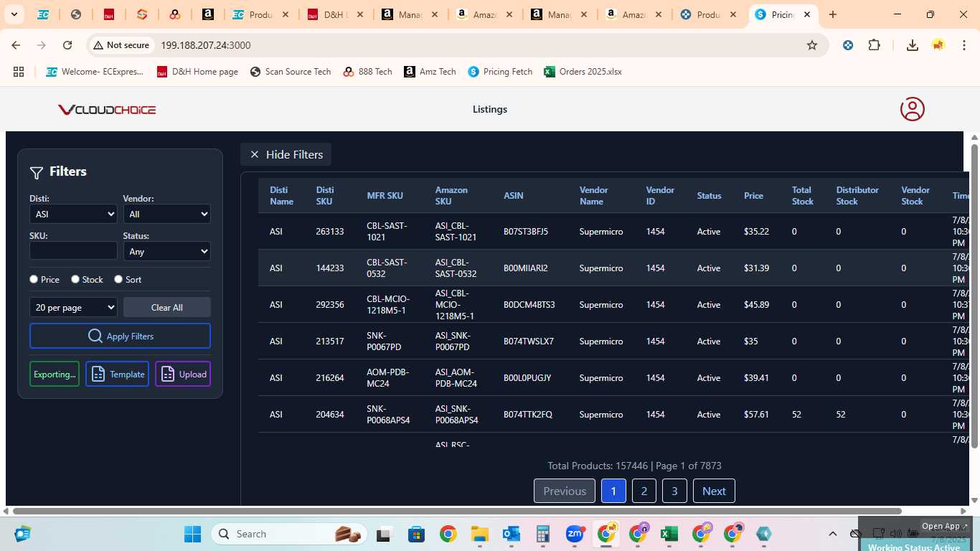This screenshot has width=980, height=551.
Task: Reload the page
Action: coord(67,45)
